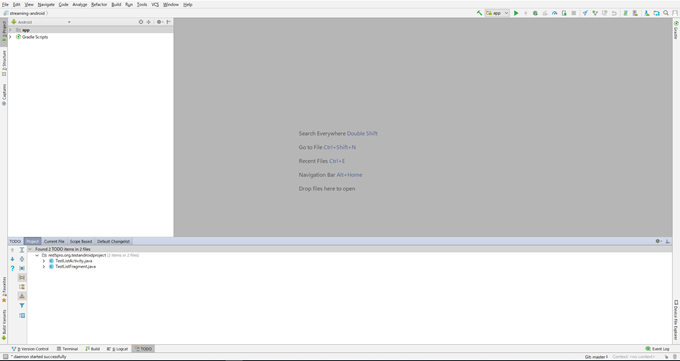Click the Expand All icon in TODO panel
Screen dimensions: 680x361
tap(22, 250)
